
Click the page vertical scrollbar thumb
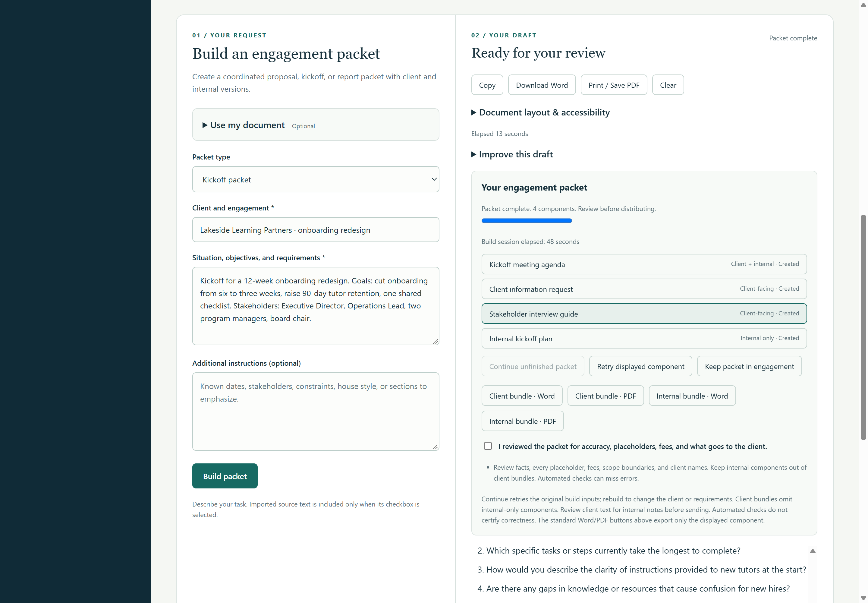863,327
